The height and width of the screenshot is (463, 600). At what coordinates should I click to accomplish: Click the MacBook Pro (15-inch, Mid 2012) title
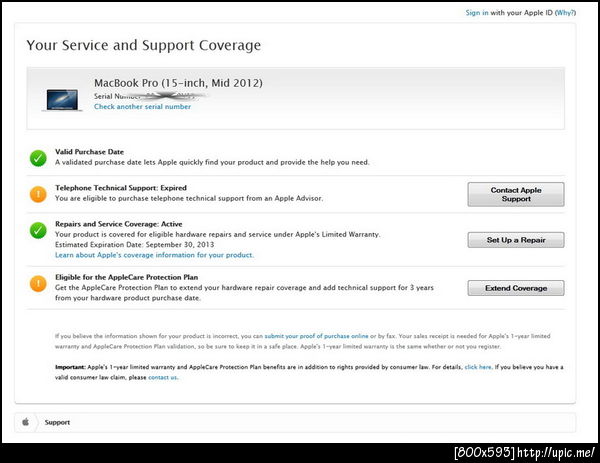coord(178,83)
